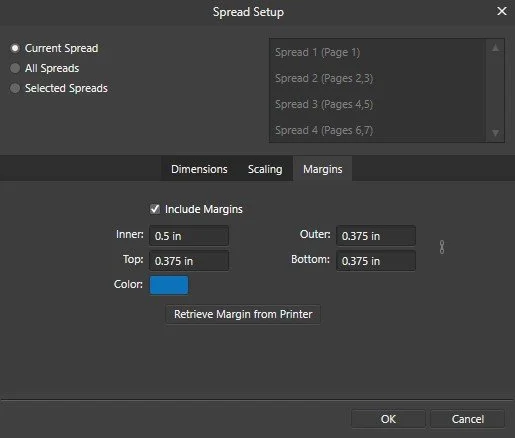Open the blue margin Color swatch
This screenshot has height=438, width=515.
pos(169,285)
